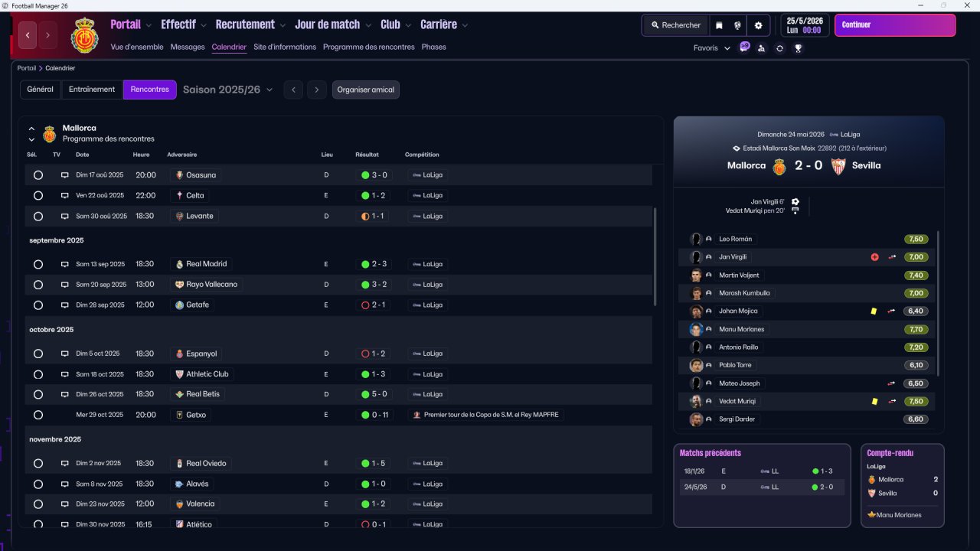Image resolution: width=980 pixels, height=551 pixels.
Task: Click the fixtures list vertical scrollbar
Action: (x=654, y=256)
